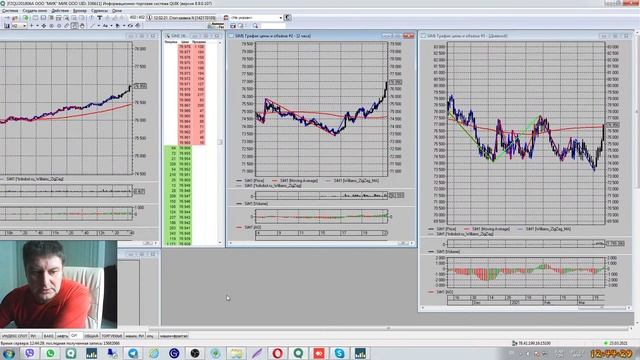
Task: Switch to the нефть tab
Action: (62, 336)
